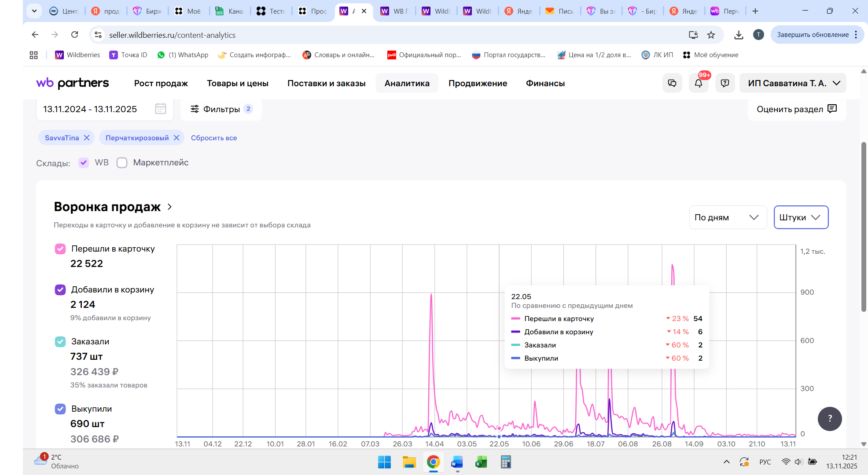Uncheck the WB warehouse checkbox
Viewport: 868px width, 475px height.
coord(84,163)
